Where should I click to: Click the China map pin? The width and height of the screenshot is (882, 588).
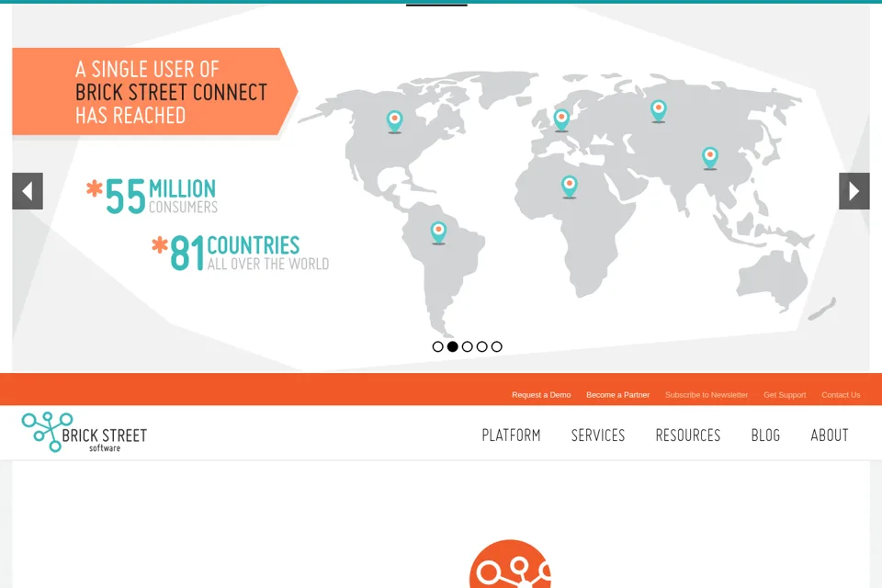[x=710, y=158]
